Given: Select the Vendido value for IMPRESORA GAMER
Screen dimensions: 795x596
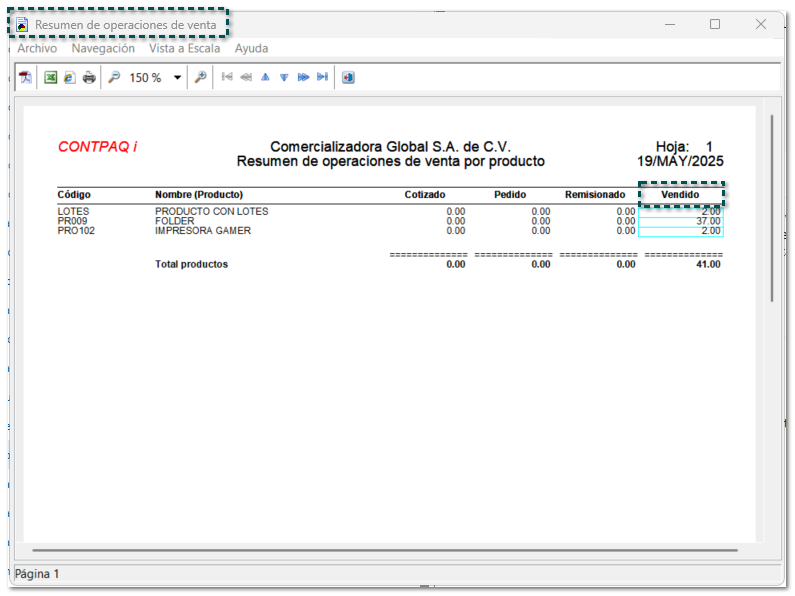Looking at the screenshot, I should (681, 231).
